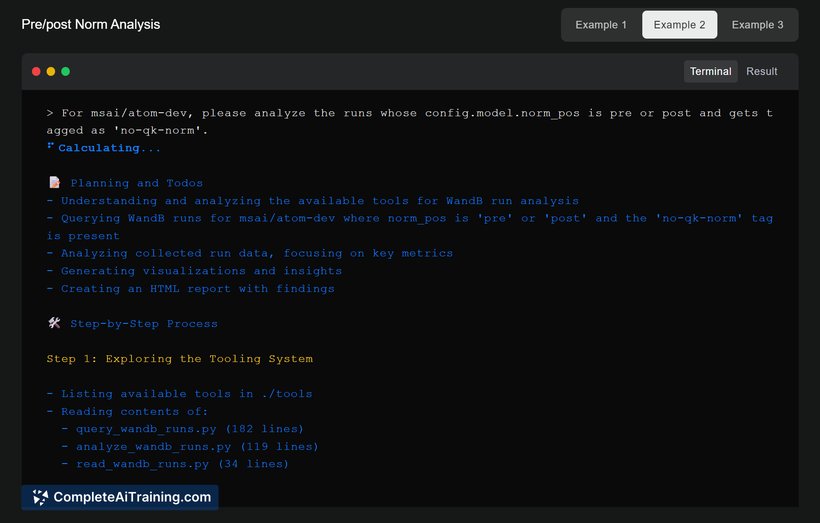Click the 'Calculating...' status text

(109, 148)
